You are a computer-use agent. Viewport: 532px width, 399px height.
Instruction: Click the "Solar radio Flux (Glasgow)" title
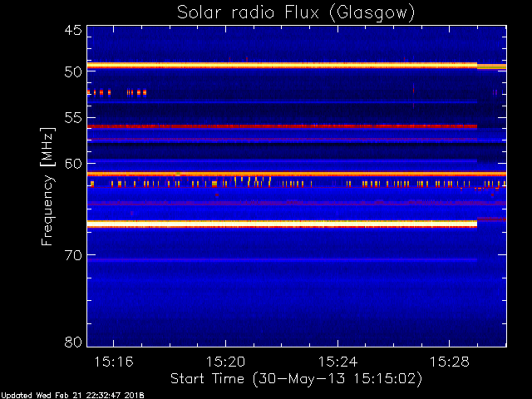[x=296, y=13]
